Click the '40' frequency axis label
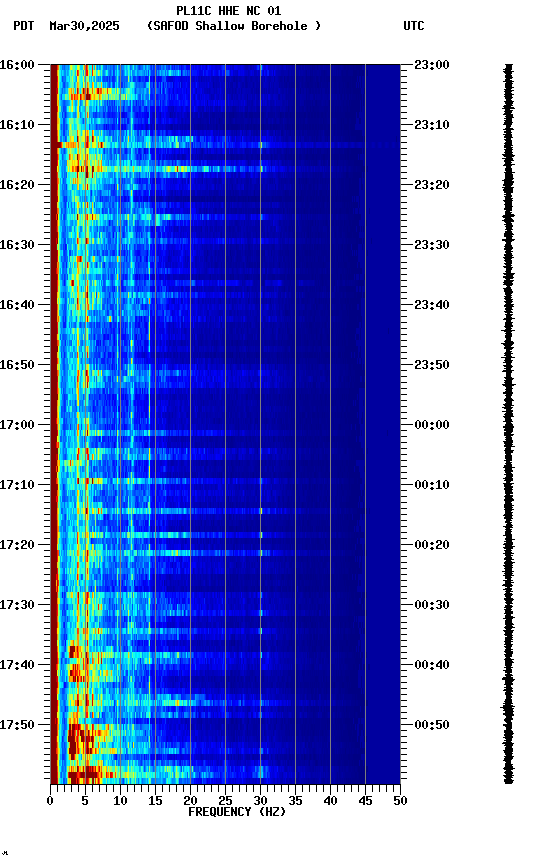 (330, 801)
